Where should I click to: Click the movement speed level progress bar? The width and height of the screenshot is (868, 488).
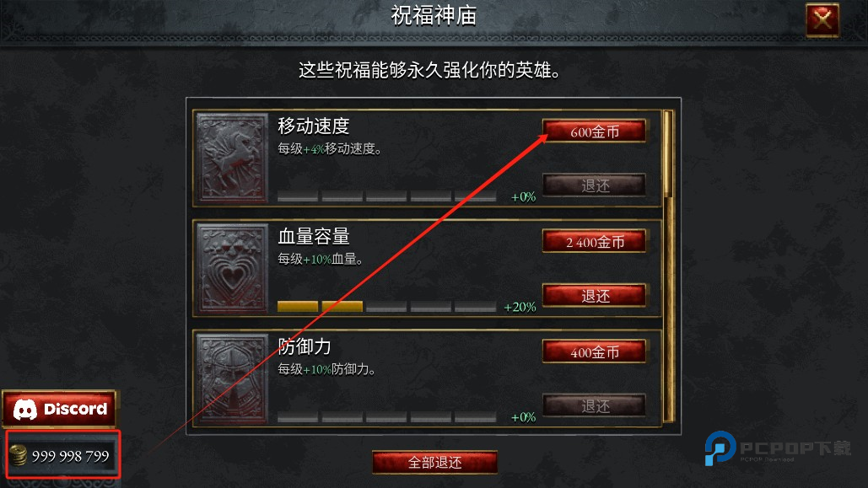point(386,196)
